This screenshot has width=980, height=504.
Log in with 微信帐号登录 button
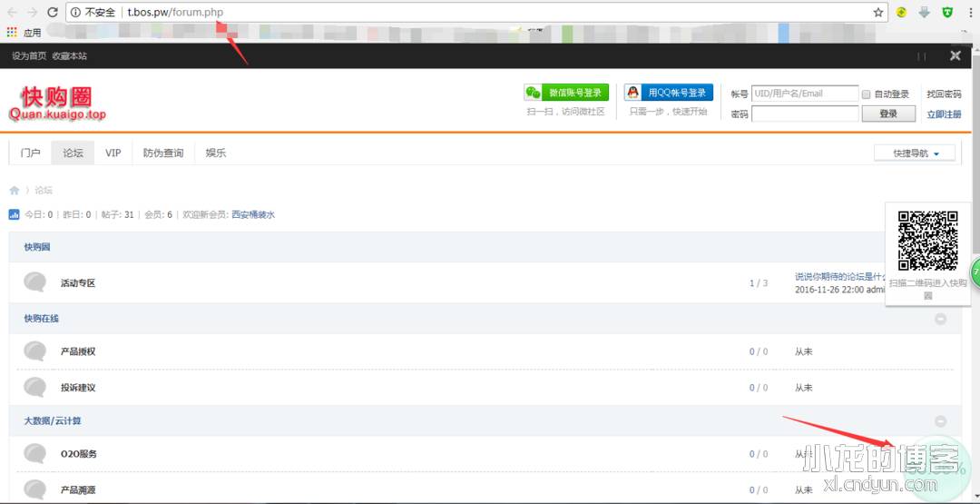pyautogui.click(x=565, y=93)
